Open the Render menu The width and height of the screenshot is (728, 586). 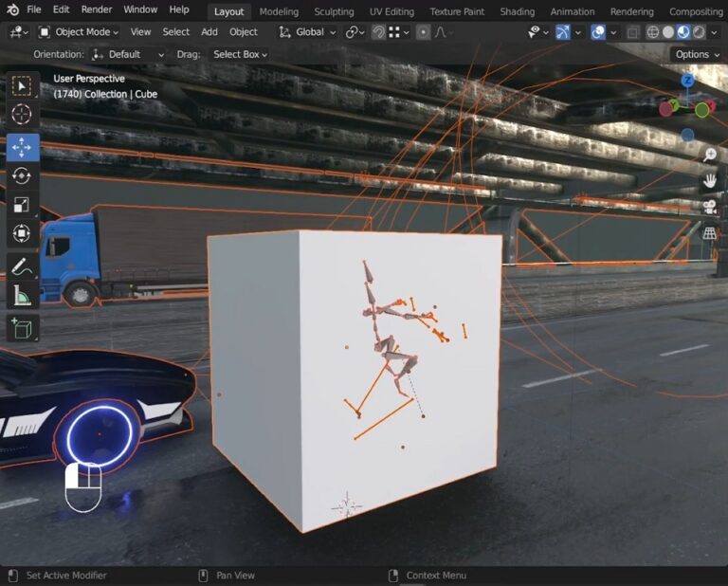[96, 9]
